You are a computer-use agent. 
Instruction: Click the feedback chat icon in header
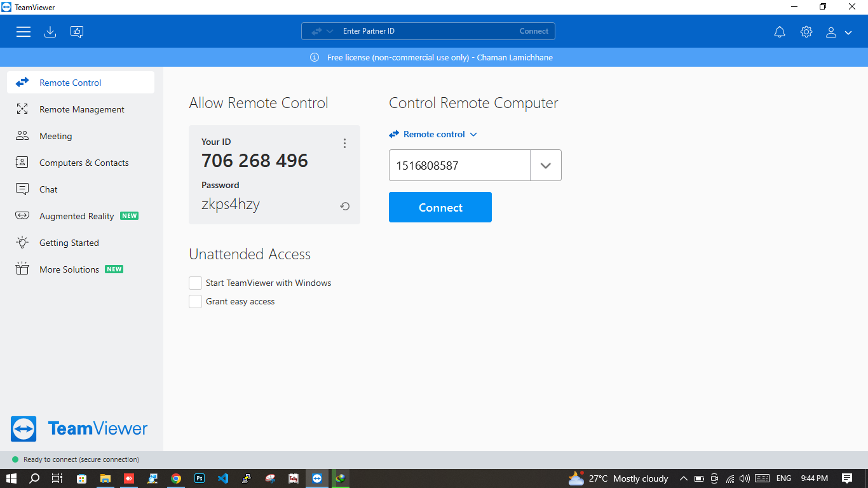point(77,32)
